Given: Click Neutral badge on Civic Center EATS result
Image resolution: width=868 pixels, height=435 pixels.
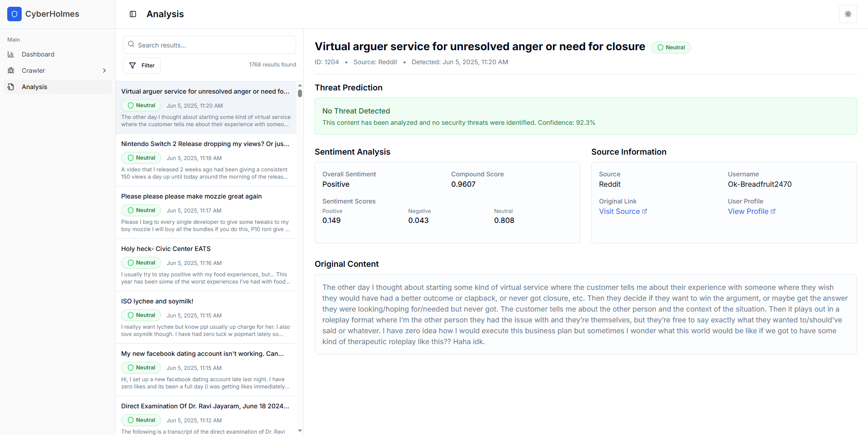Looking at the screenshot, I should (x=141, y=263).
